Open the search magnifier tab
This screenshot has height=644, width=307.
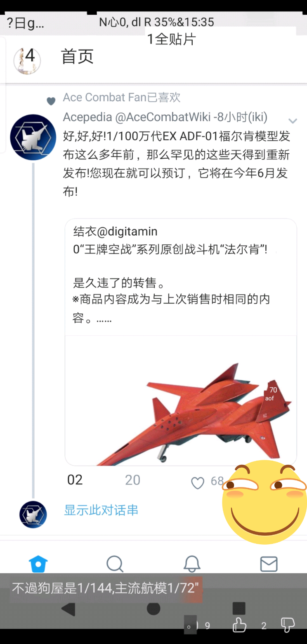point(115,564)
